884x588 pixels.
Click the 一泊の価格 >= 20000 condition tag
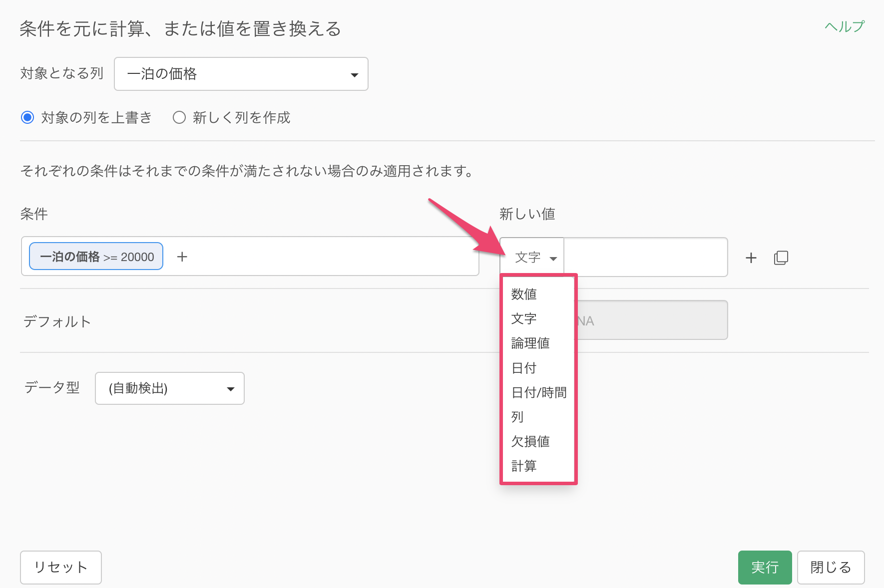[x=96, y=257]
